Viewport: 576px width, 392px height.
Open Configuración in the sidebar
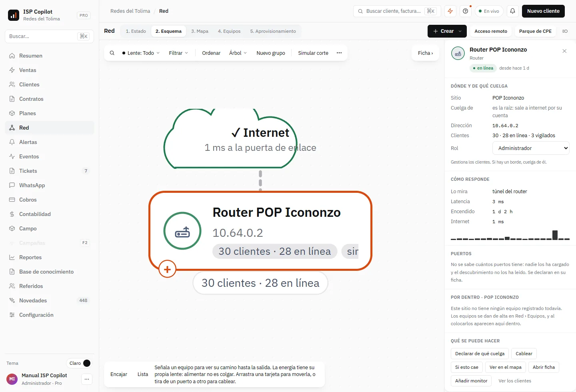click(x=50, y=315)
